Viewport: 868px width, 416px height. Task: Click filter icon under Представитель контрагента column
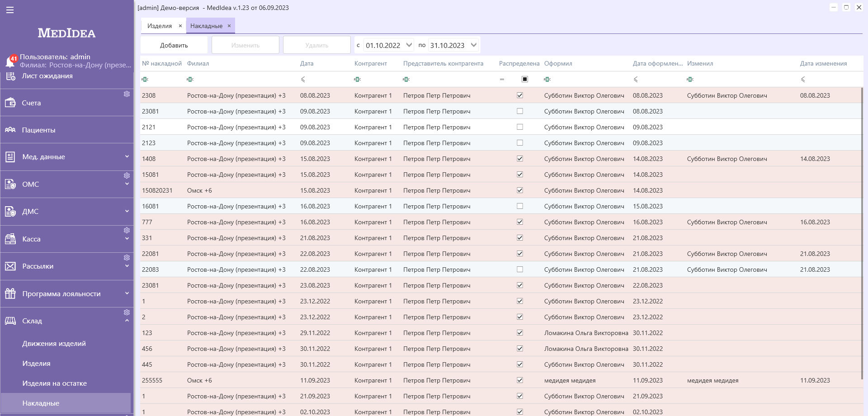(406, 79)
